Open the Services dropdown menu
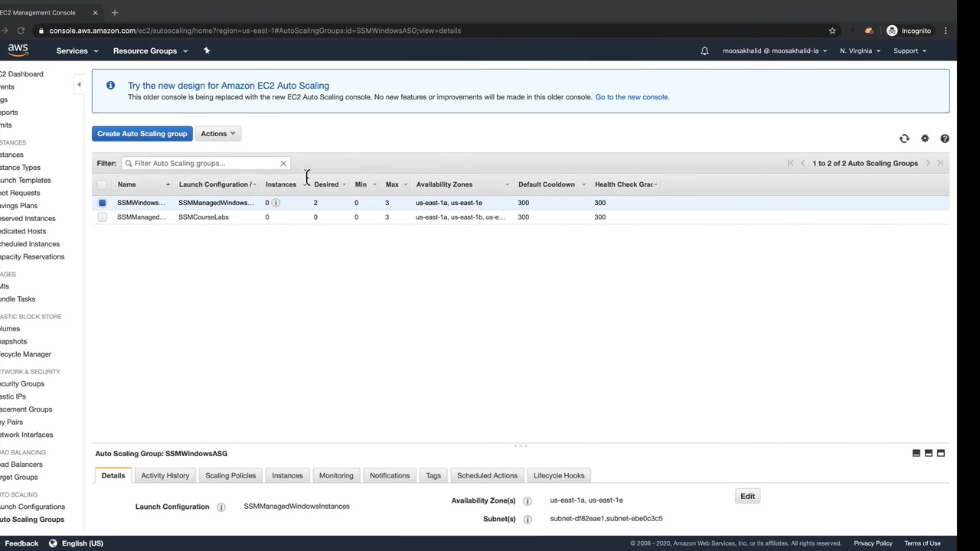This screenshot has width=980, height=551. tap(77, 51)
